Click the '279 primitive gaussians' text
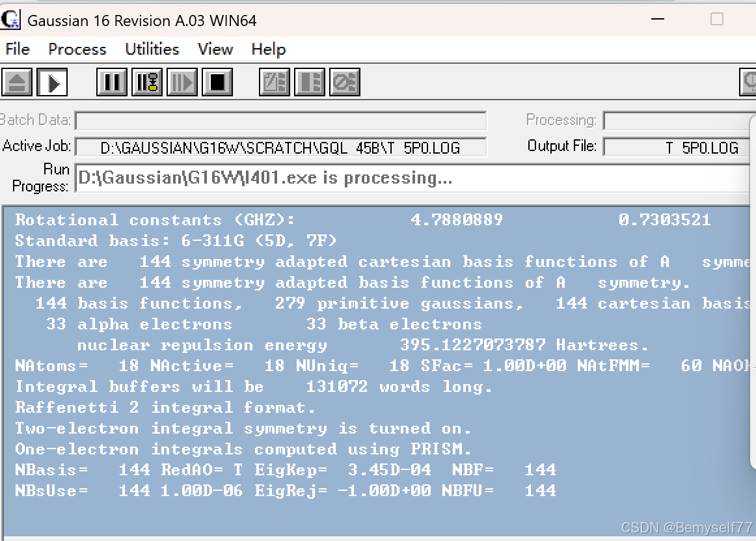 coord(399,303)
